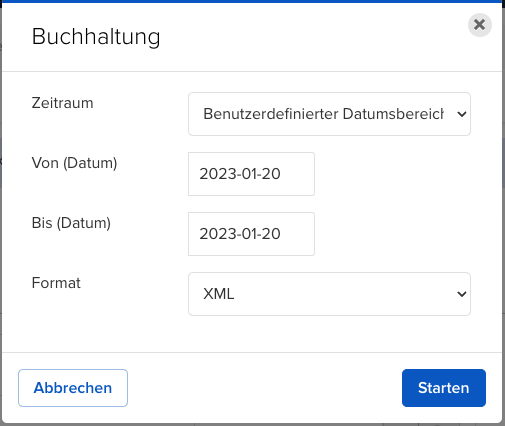This screenshot has width=505, height=426.
Task: Click the Zeitraum label
Action: 62,103
